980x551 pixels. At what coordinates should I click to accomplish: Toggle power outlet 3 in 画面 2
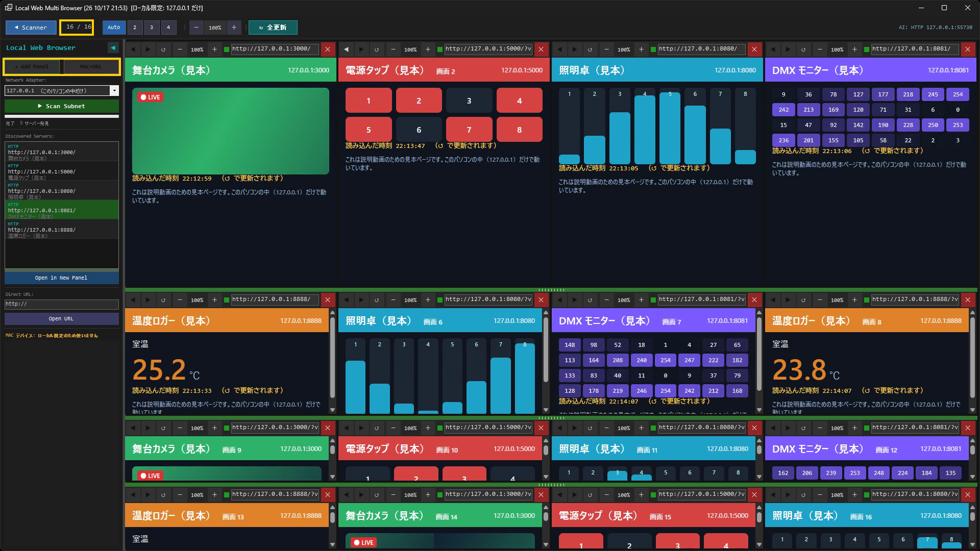pos(469,101)
